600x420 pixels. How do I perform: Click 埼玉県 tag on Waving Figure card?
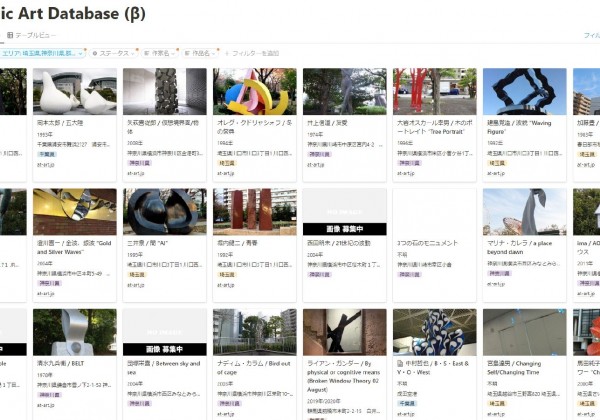click(x=497, y=163)
